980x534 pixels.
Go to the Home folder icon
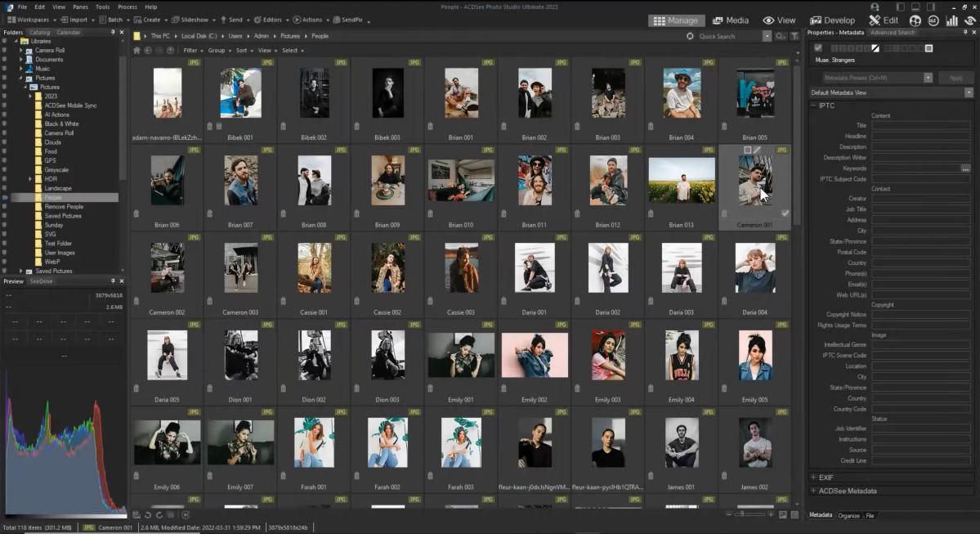click(136, 51)
